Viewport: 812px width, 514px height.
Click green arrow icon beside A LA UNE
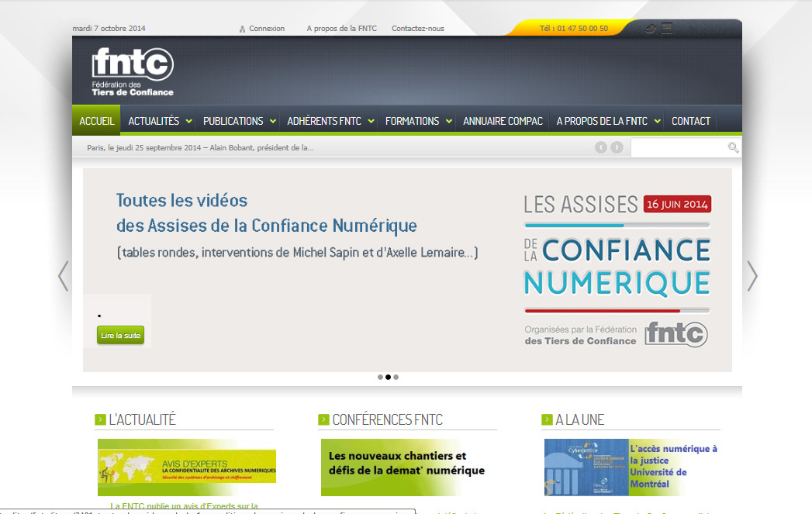click(547, 419)
